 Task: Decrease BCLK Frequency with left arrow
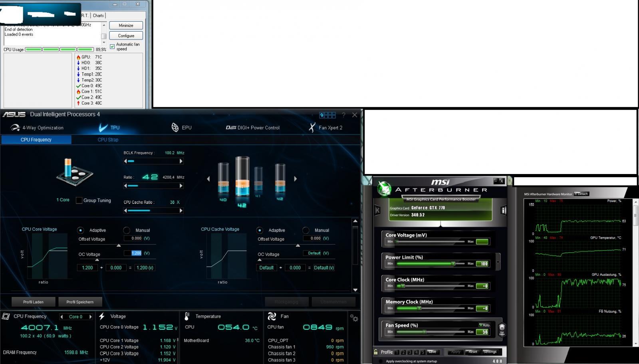tap(125, 161)
